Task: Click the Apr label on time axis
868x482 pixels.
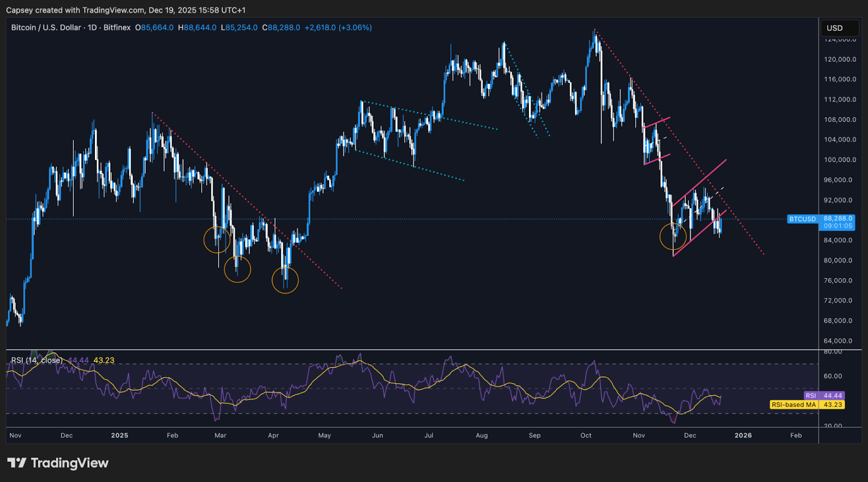Action: click(273, 435)
